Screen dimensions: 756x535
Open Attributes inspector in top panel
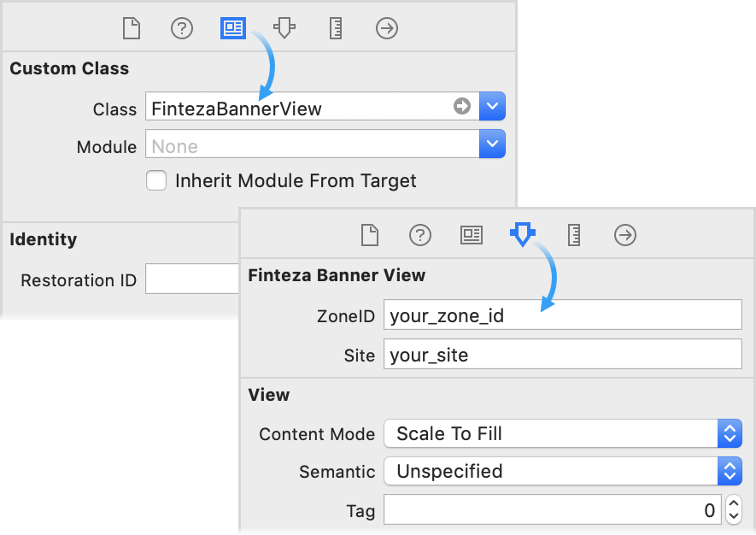coord(284,28)
